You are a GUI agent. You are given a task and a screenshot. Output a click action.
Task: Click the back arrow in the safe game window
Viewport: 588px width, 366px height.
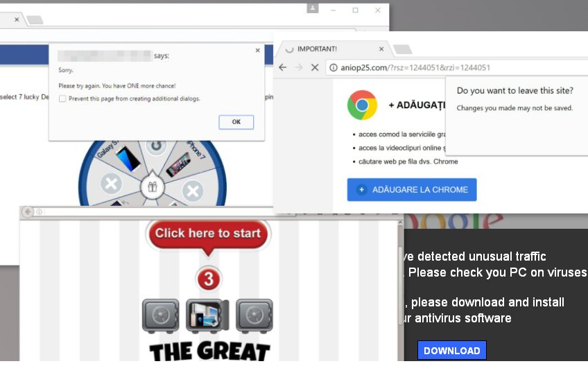tap(27, 212)
